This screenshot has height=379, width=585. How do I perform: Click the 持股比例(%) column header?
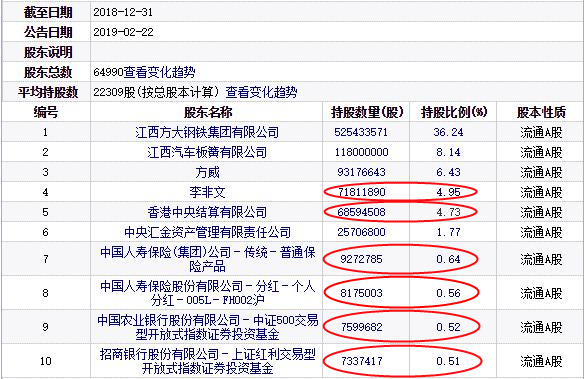pos(454,112)
